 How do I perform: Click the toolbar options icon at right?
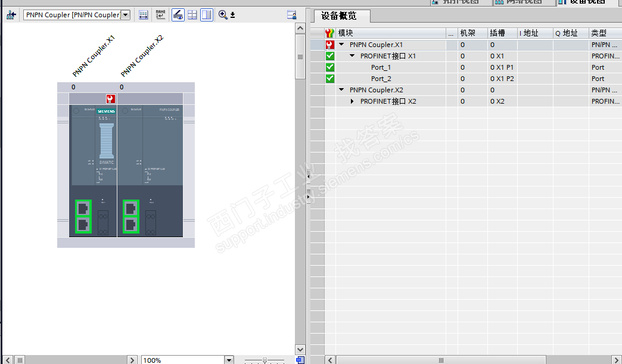pyautogui.click(x=291, y=15)
